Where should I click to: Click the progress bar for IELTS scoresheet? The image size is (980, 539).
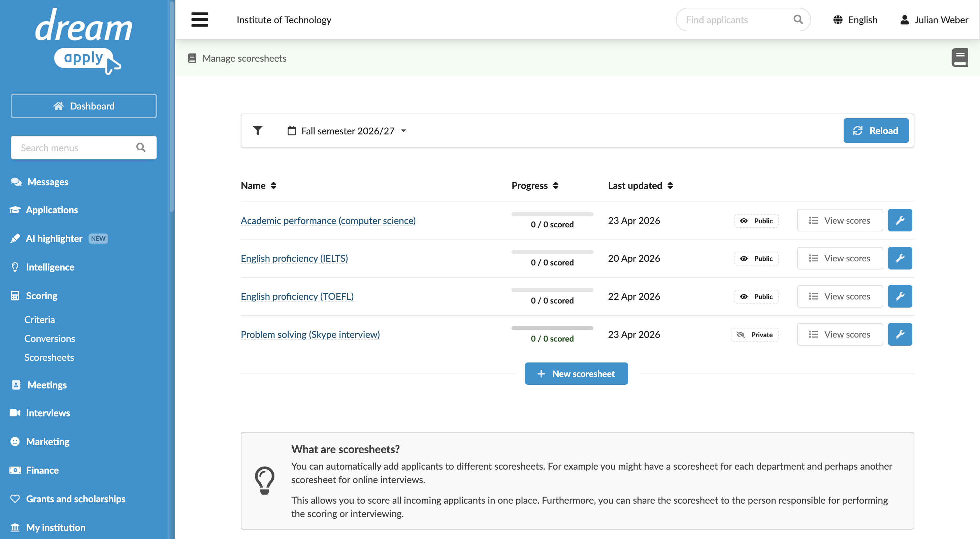coord(552,252)
